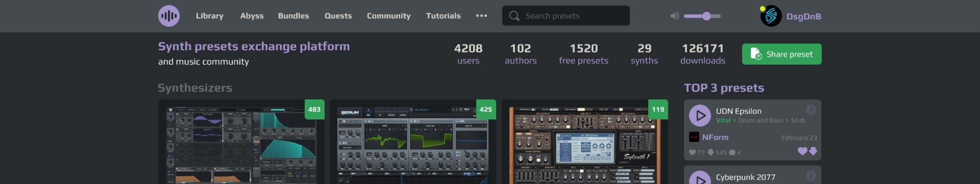Open the Serum synth thumbnail with 425 presets

(x=413, y=142)
